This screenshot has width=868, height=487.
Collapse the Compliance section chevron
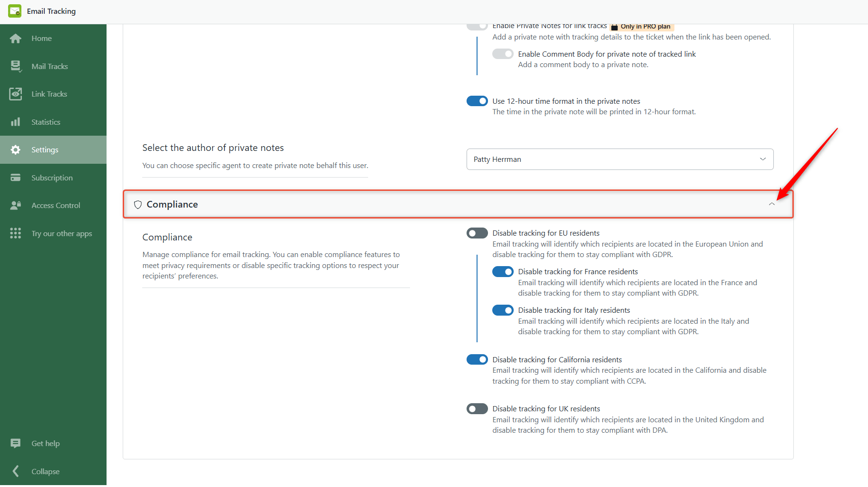pyautogui.click(x=771, y=204)
